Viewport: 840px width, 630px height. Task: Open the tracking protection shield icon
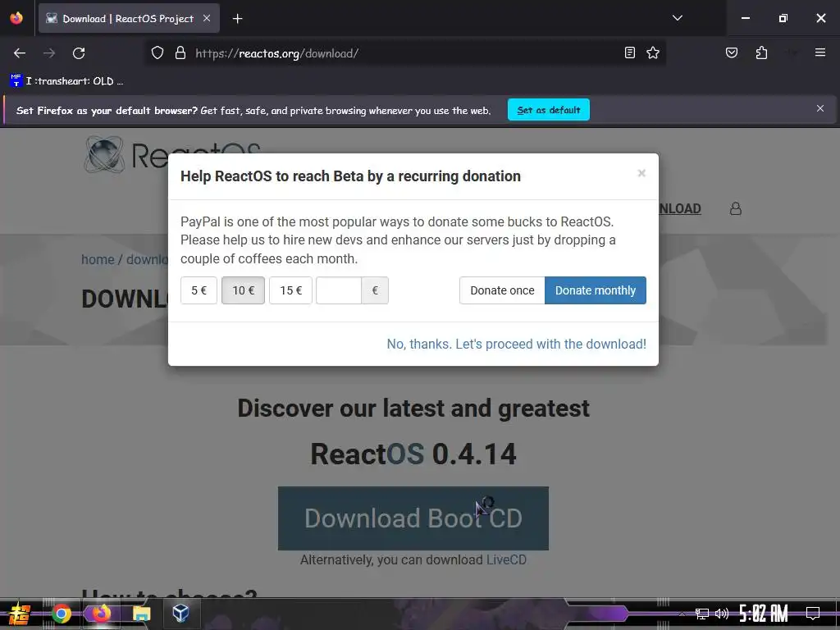click(157, 53)
